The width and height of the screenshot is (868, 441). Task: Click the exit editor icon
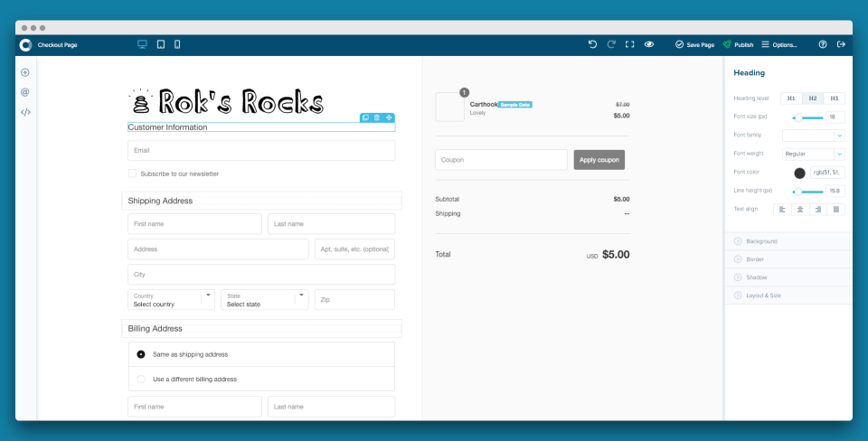click(x=841, y=44)
